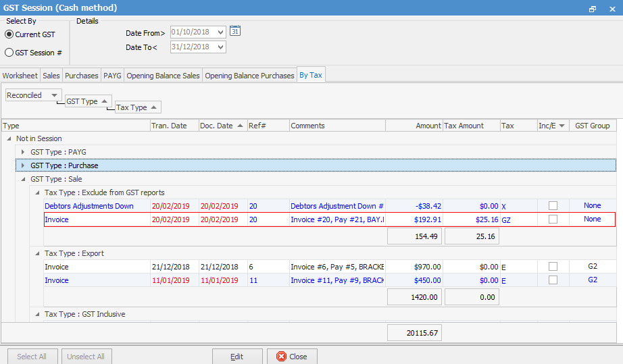The image size is (623, 364).
Task: Click sort arrow on GST Type group box
Action: tap(103, 101)
